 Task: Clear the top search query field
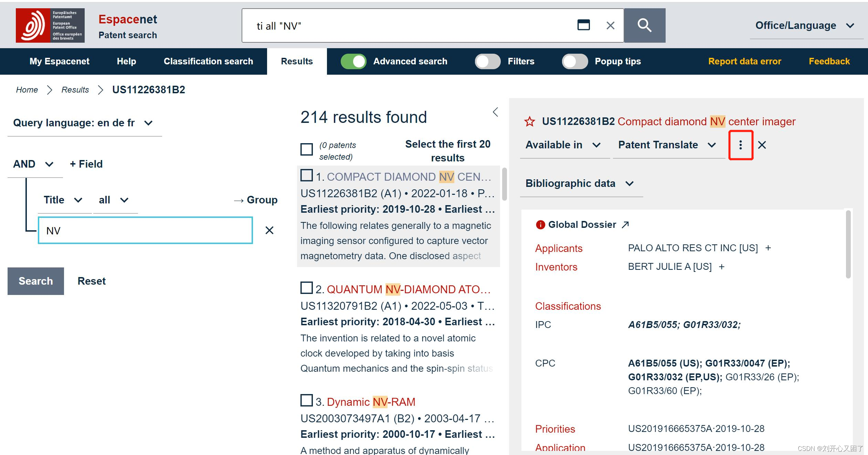pos(610,25)
